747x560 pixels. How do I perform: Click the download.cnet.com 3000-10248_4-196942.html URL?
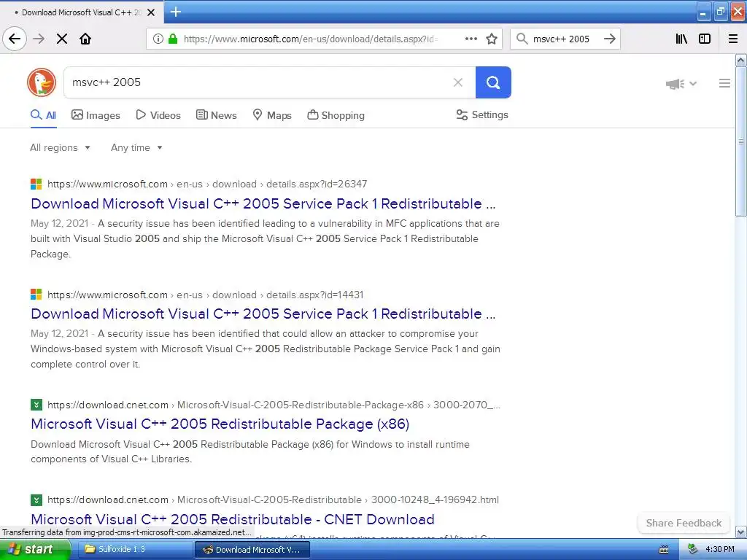[x=273, y=500]
